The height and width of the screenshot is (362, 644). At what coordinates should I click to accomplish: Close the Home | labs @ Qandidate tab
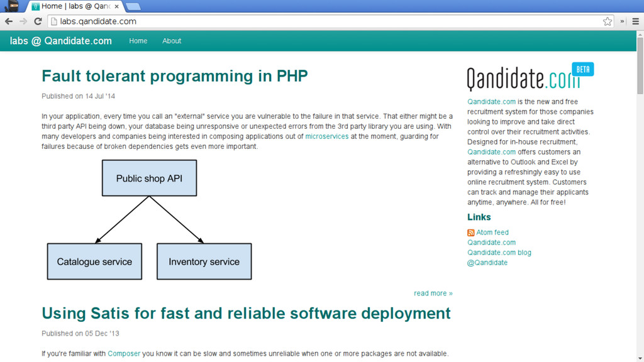(116, 6)
